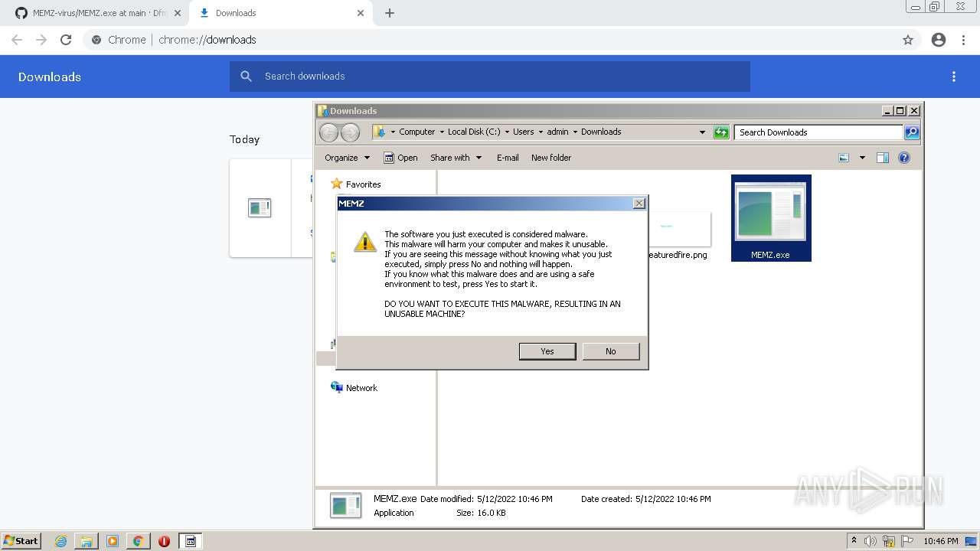Click the change view icon in Explorer
Image resolution: width=980 pixels, height=551 pixels.
point(844,158)
